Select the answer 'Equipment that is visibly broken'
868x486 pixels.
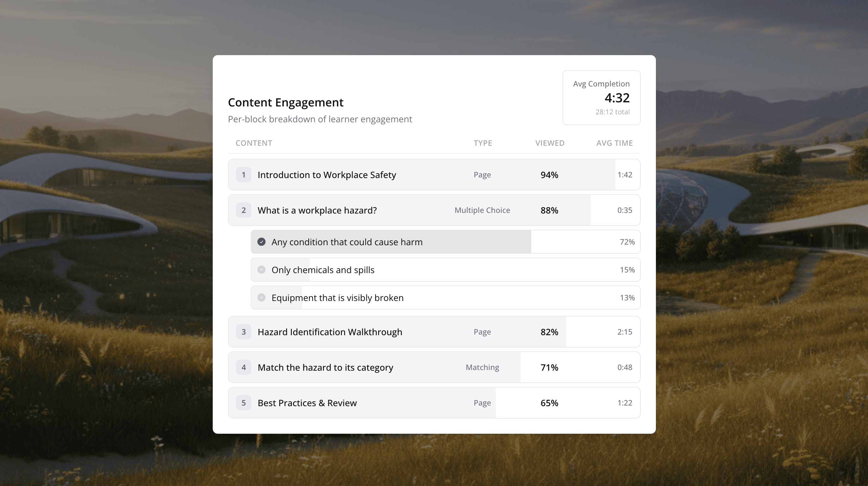(337, 297)
